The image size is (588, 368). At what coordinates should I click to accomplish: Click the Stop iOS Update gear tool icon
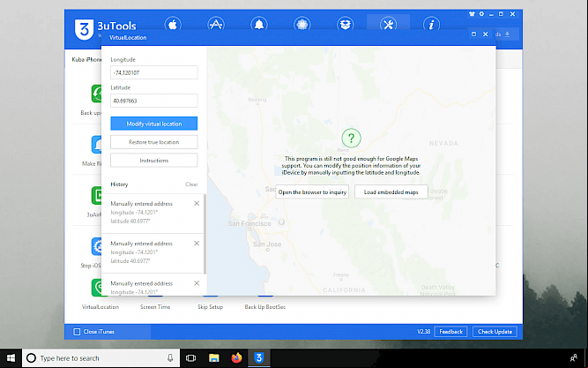point(96,246)
